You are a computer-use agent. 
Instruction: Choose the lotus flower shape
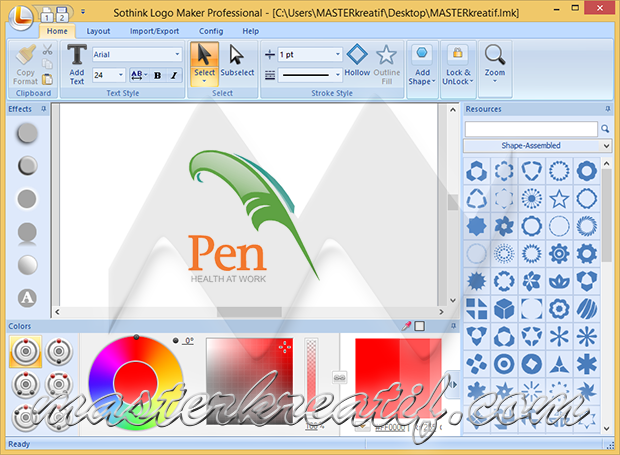pyautogui.click(x=559, y=281)
